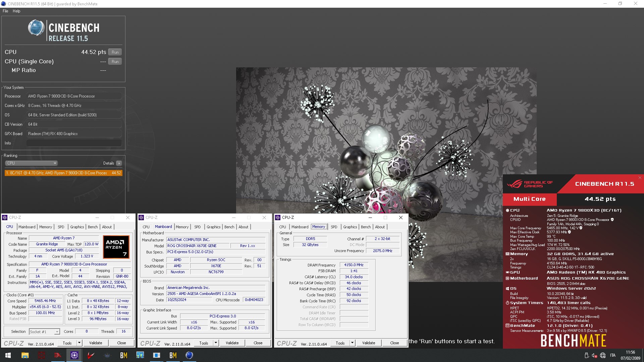Open the CPU ranking dropdown
The height and width of the screenshot is (362, 644).
[32, 163]
